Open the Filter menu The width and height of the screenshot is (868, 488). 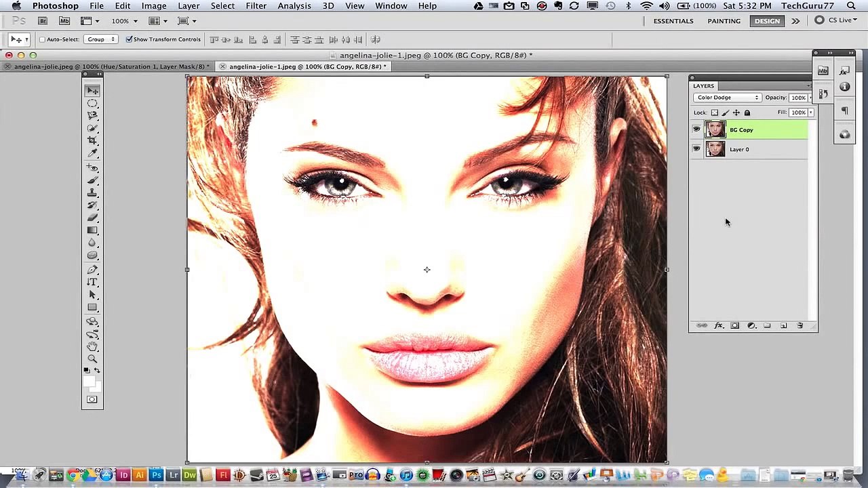(256, 5)
